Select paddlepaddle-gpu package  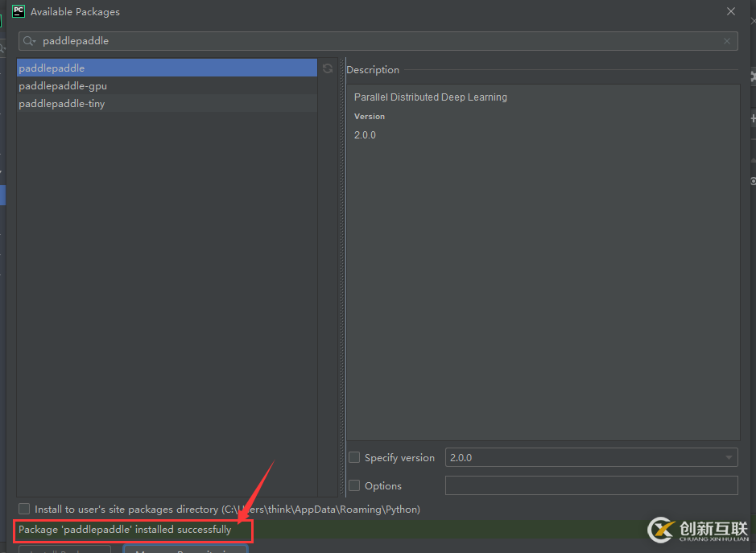(x=167, y=86)
